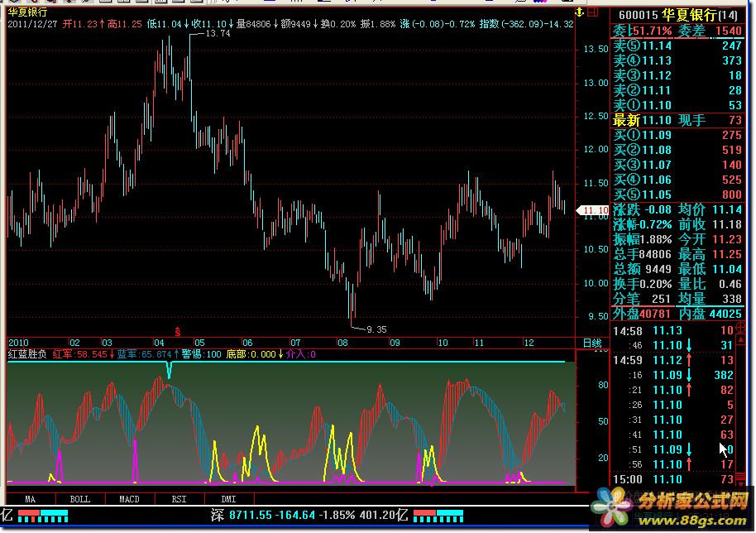This screenshot has height=533, width=756.
Task: Select the 15:00 11.10 tick row
Action: (673, 479)
